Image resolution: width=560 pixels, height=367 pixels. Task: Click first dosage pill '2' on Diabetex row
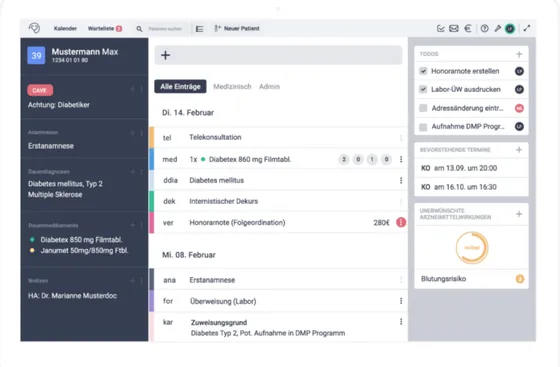pyautogui.click(x=344, y=159)
